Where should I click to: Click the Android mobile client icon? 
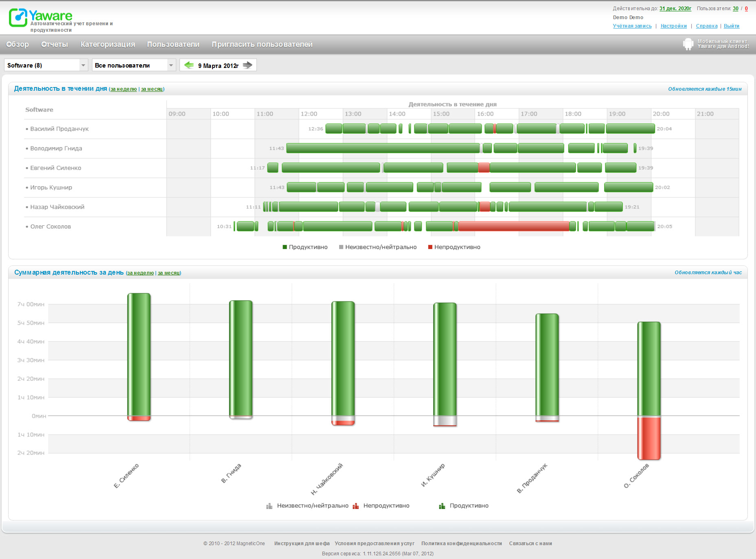[688, 44]
